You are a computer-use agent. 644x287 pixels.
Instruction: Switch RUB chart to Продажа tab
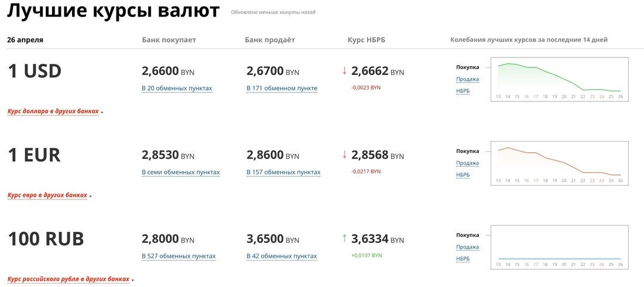coord(467,247)
